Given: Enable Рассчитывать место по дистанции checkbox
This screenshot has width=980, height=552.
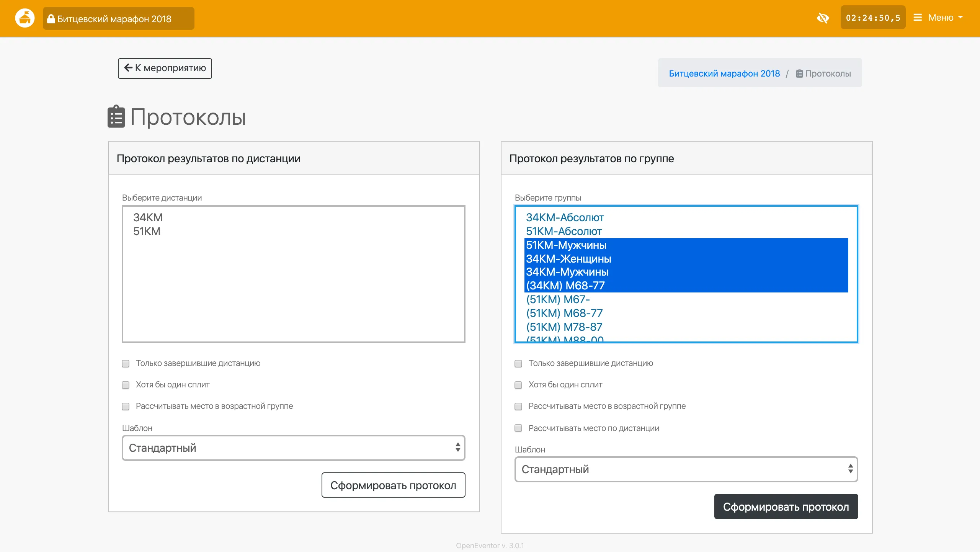Looking at the screenshot, I should pyautogui.click(x=518, y=428).
